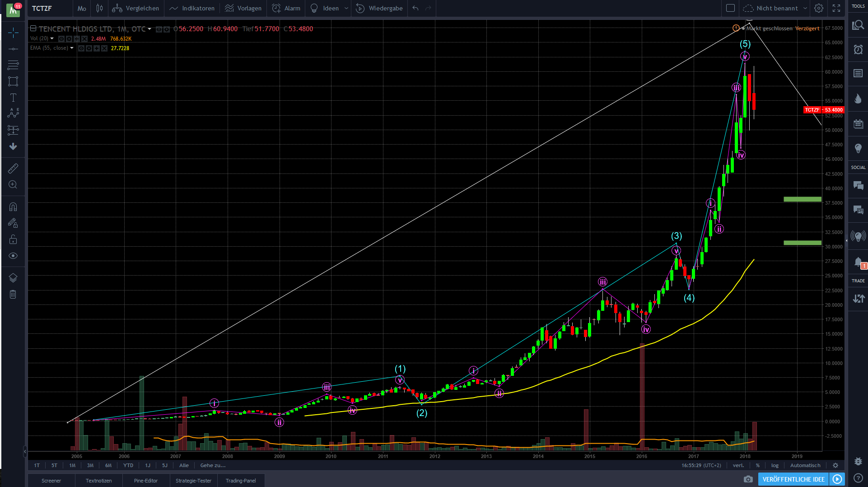Open the object tree layers icon
The height and width of the screenshot is (487, 868).
(13, 278)
